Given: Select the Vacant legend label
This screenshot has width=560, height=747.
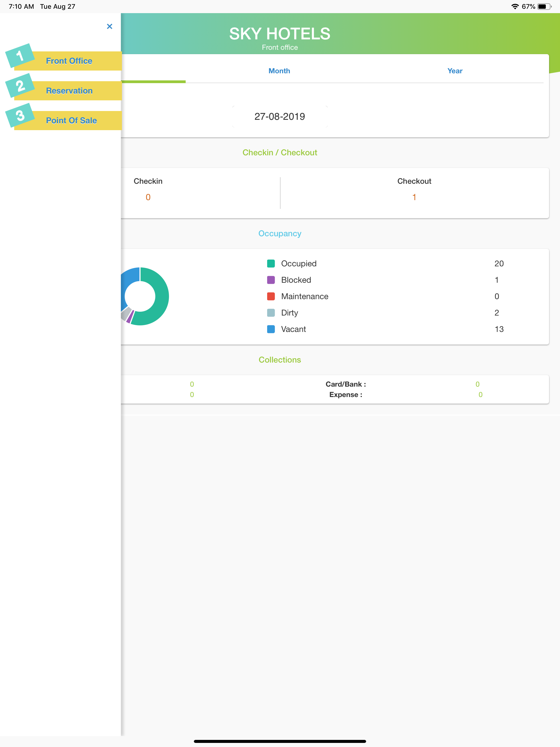Looking at the screenshot, I should click(x=293, y=329).
